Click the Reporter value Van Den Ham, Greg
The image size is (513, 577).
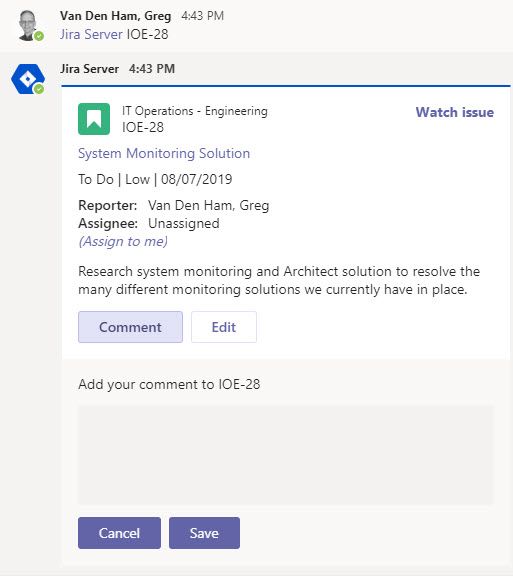(208, 205)
